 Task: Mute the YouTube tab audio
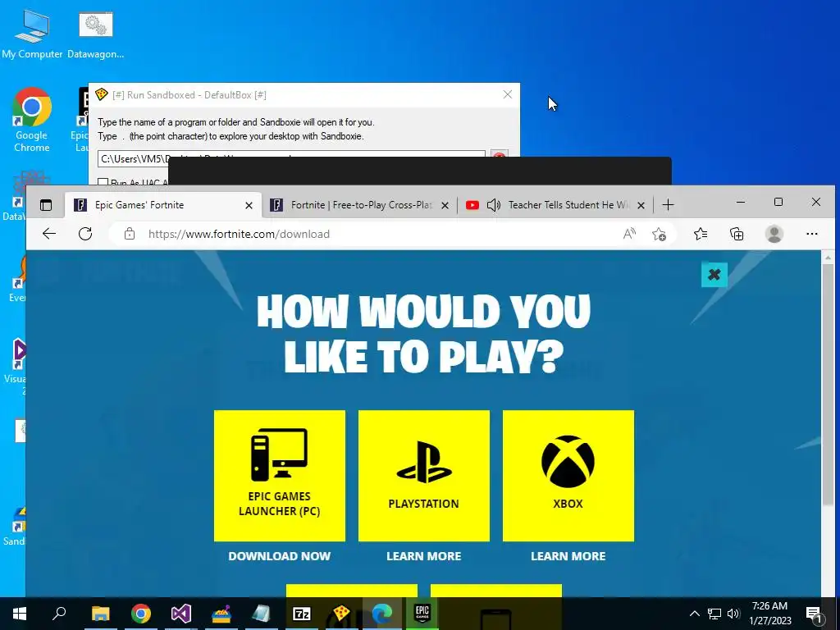pos(493,204)
